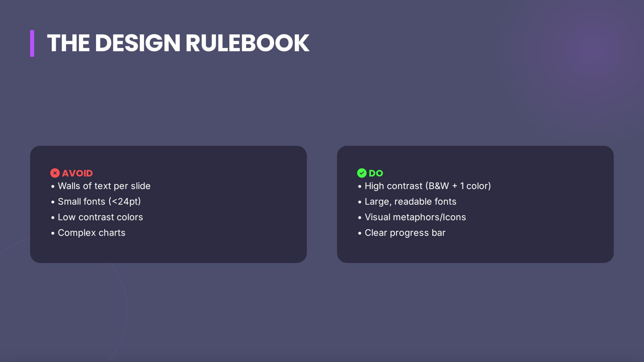Select the 'Walls of text per slide' list item
This screenshot has height=362, width=644.
(x=104, y=186)
